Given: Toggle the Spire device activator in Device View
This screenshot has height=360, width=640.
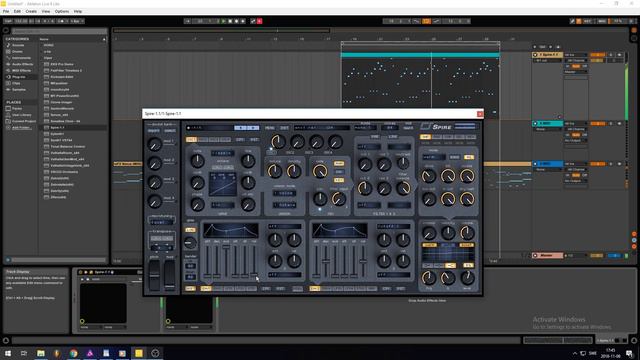Looking at the screenshot, I should coord(80,272).
